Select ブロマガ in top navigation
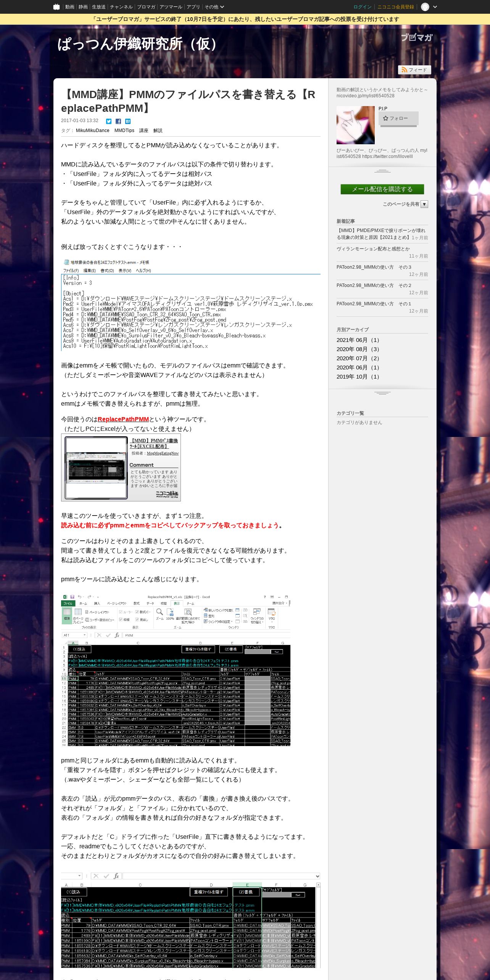Image resolution: width=490 pixels, height=980 pixels. tap(146, 7)
